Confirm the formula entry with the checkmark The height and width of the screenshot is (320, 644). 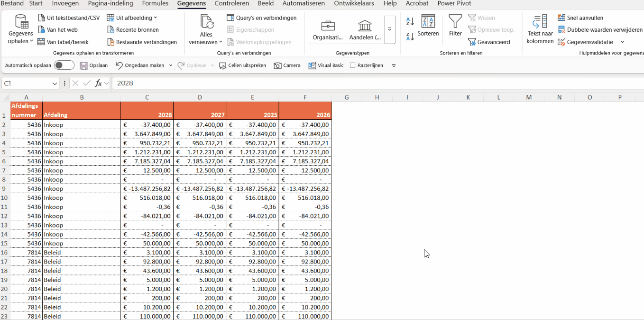coord(86,83)
